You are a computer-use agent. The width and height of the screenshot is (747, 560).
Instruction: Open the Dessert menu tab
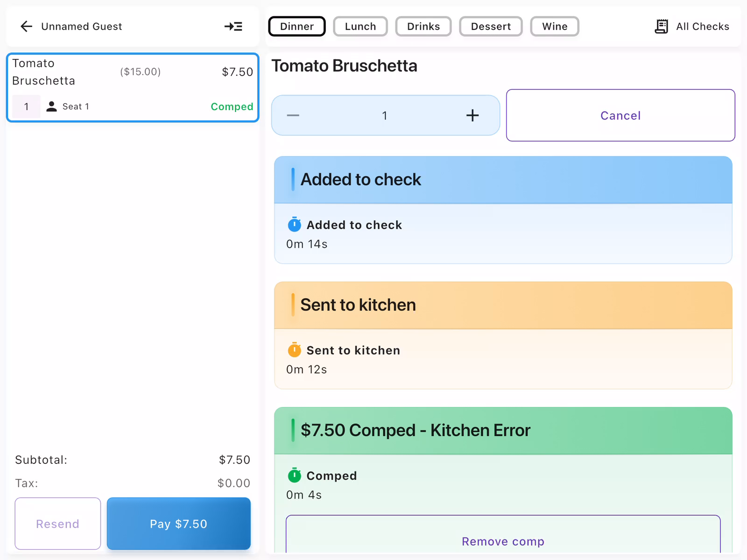pyautogui.click(x=491, y=27)
